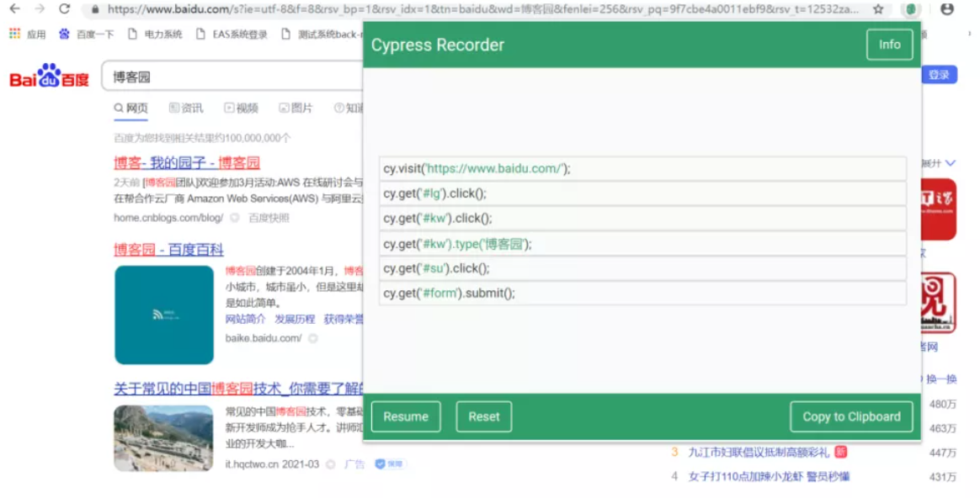
Task: Click the teal 博客园 baike thumbnail
Action: click(x=164, y=315)
